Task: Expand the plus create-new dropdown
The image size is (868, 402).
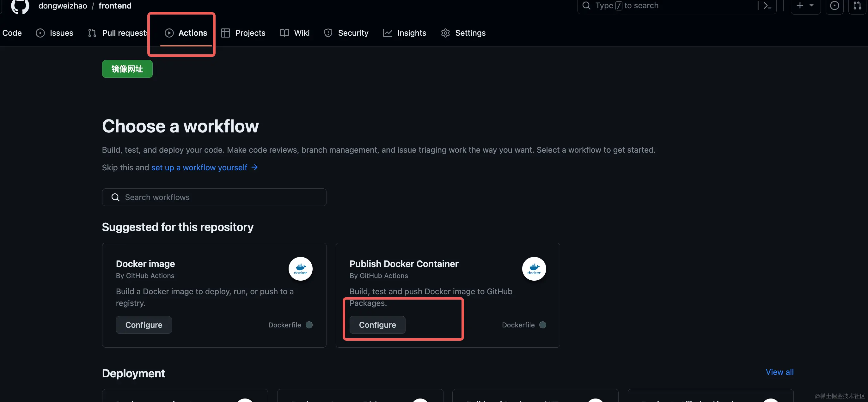Action: [x=805, y=6]
